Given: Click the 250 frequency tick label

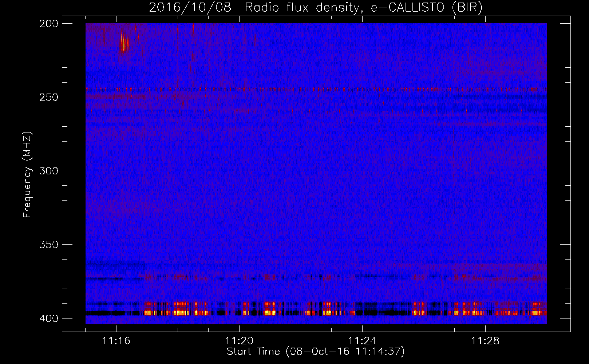Looking at the screenshot, I should tap(48, 97).
